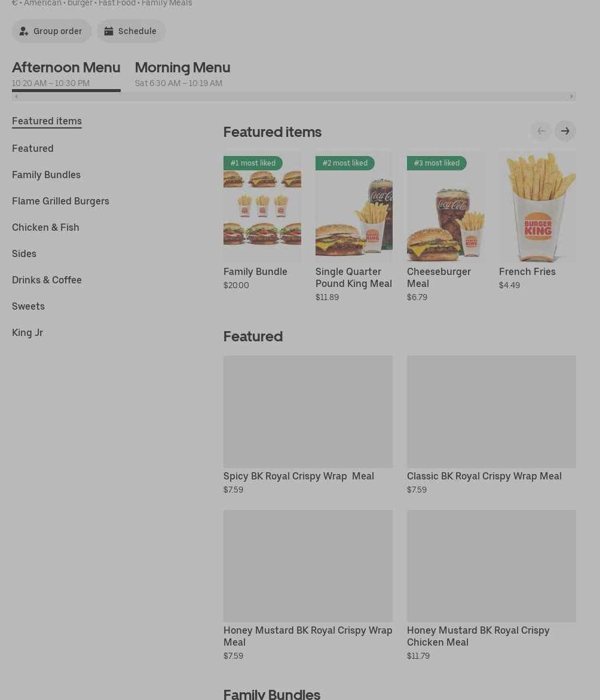Open the Family Bundle item thumbnail

[x=262, y=206]
